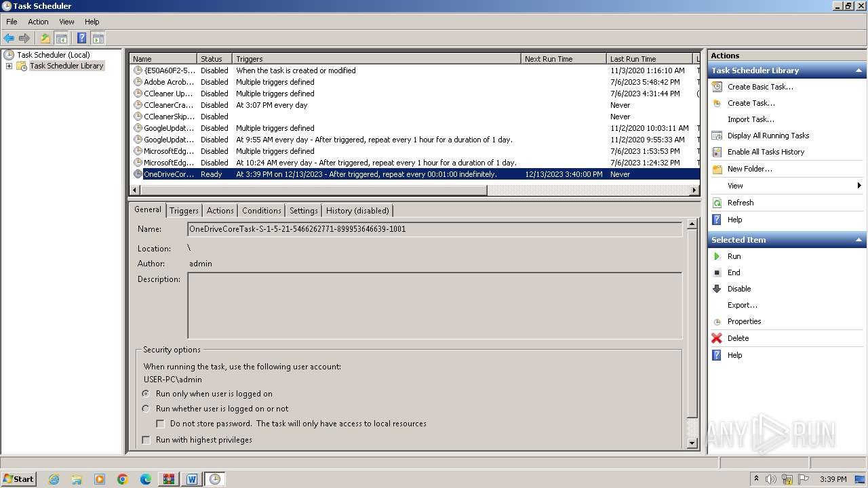The height and width of the screenshot is (488, 868).
Task: Switch to the Conditions tab
Action: 261,211
